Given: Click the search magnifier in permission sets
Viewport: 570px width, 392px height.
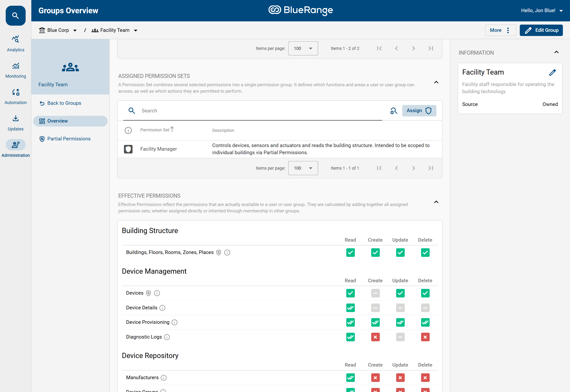Looking at the screenshot, I should point(132,111).
